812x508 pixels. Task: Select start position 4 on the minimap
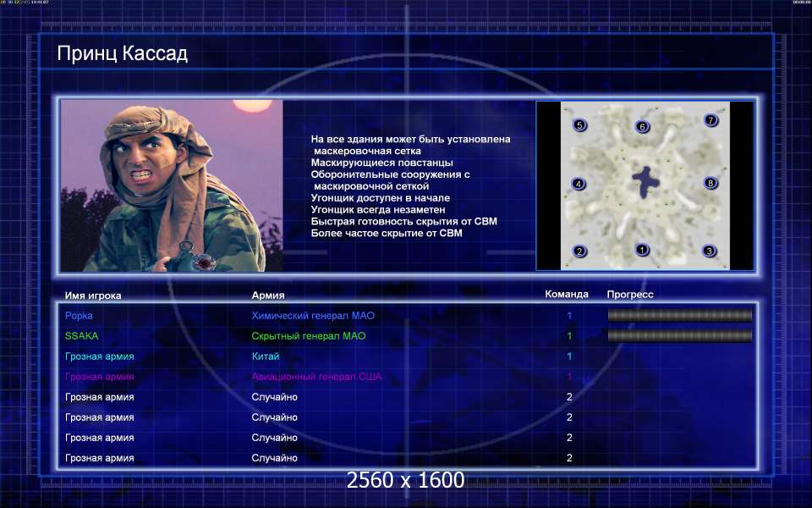(579, 184)
